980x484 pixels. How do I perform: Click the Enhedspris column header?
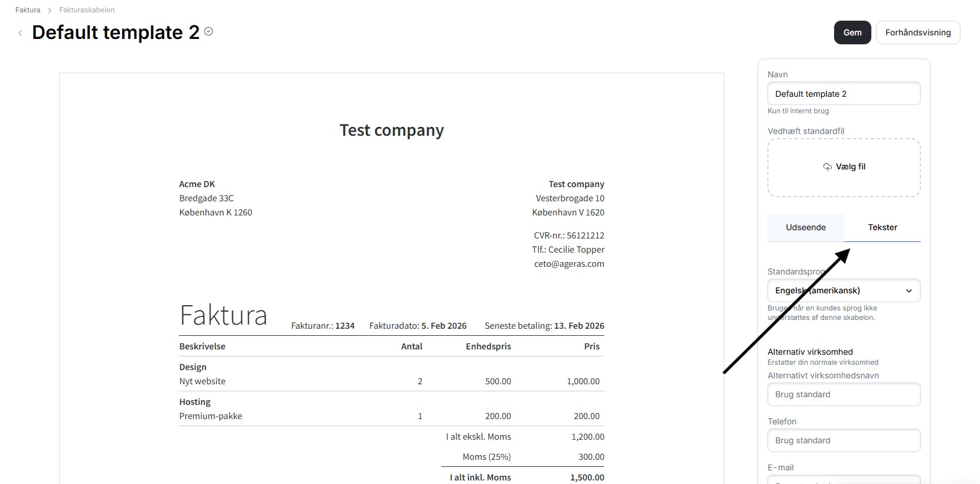(x=489, y=346)
